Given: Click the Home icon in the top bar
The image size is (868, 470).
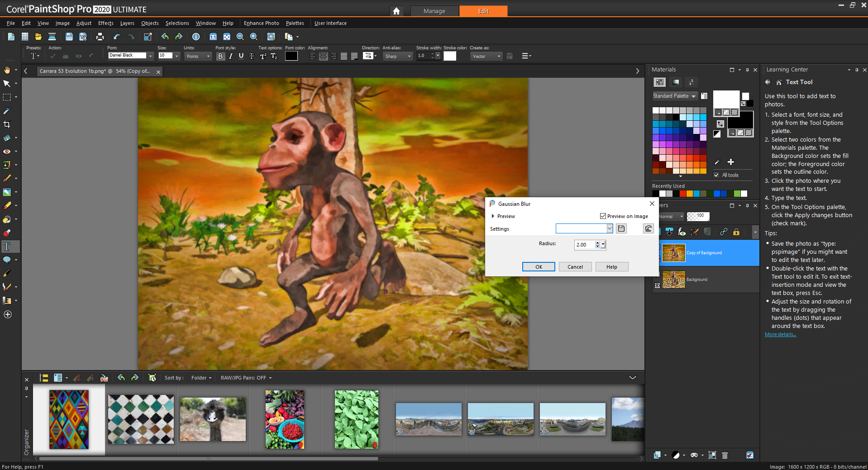Looking at the screenshot, I should 396,11.
